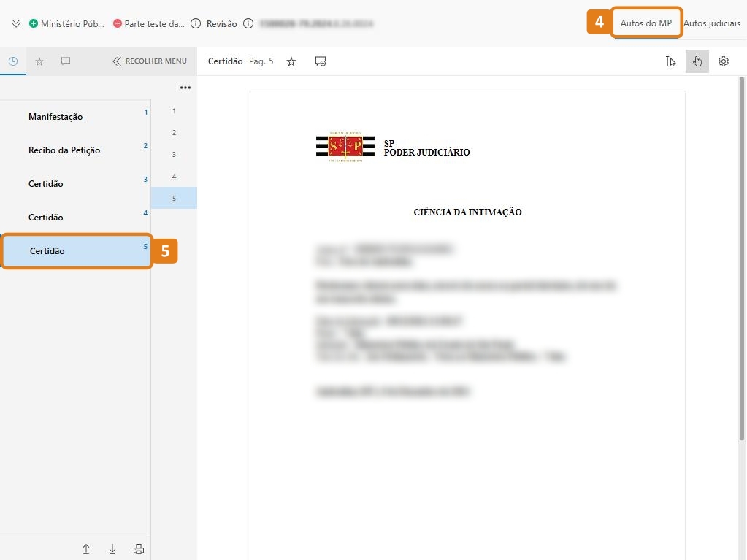Open viewer settings gear
Screen dimensions: 747x560
click(x=724, y=61)
